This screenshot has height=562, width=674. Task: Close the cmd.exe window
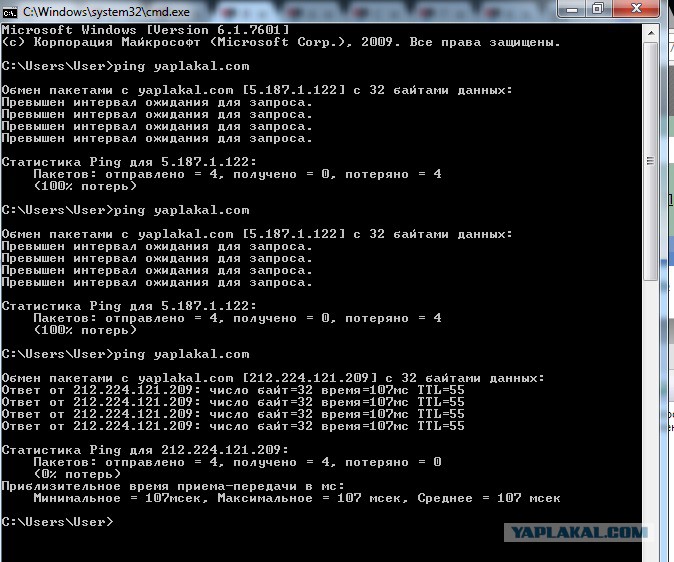click(636, 9)
